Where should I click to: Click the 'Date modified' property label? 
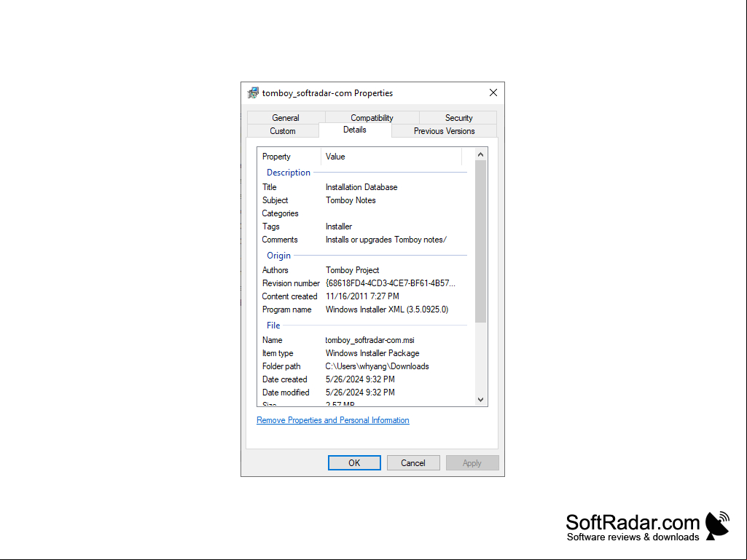(x=286, y=393)
